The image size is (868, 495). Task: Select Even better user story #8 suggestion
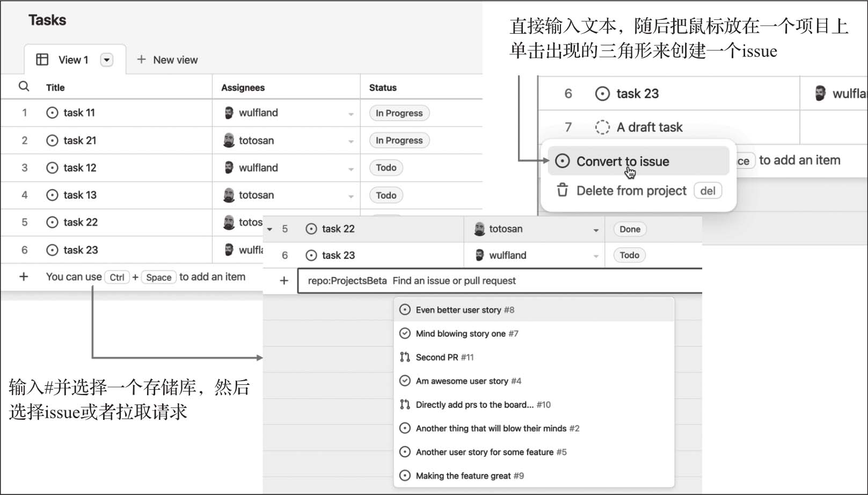[x=465, y=310]
